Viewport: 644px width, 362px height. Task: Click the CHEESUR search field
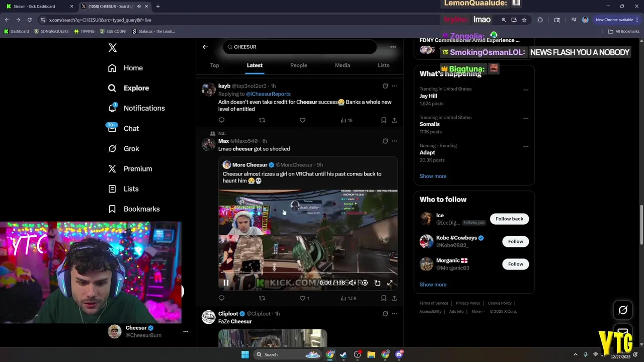click(300, 47)
